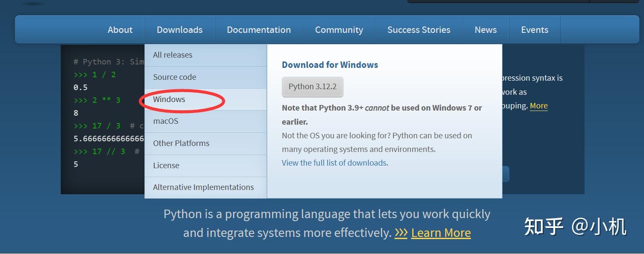Choose Windows in the Downloads submenu
644x254 pixels.
click(206, 99)
